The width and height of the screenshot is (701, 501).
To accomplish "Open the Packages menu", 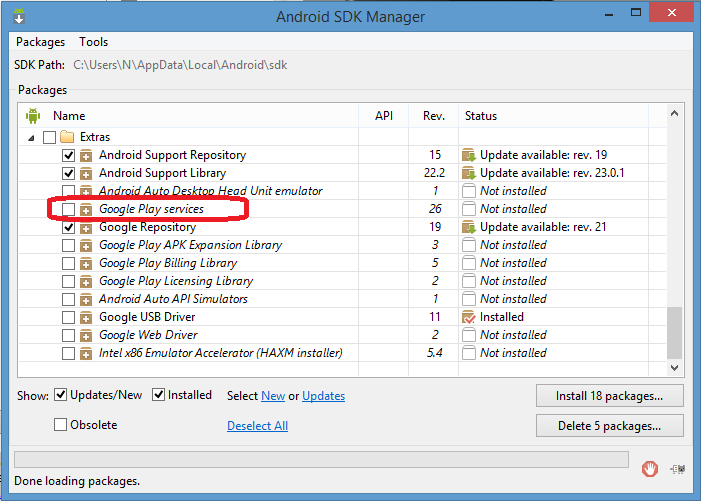I will pos(40,42).
